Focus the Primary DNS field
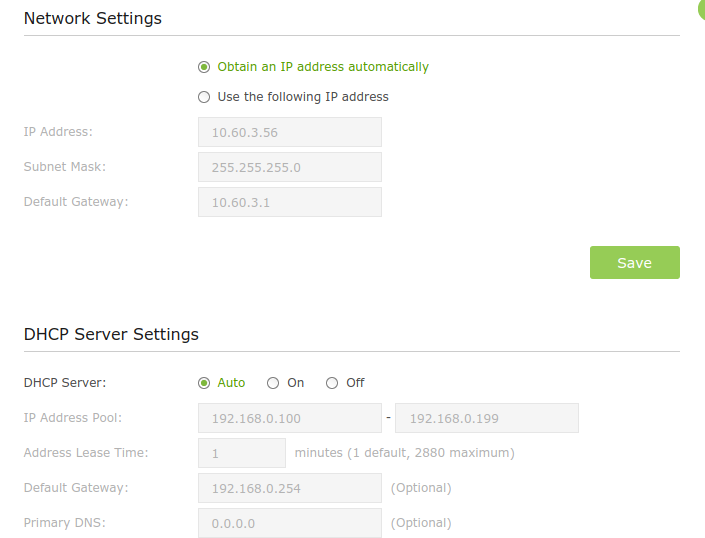Image resolution: width=705 pixels, height=538 pixels. (x=290, y=523)
